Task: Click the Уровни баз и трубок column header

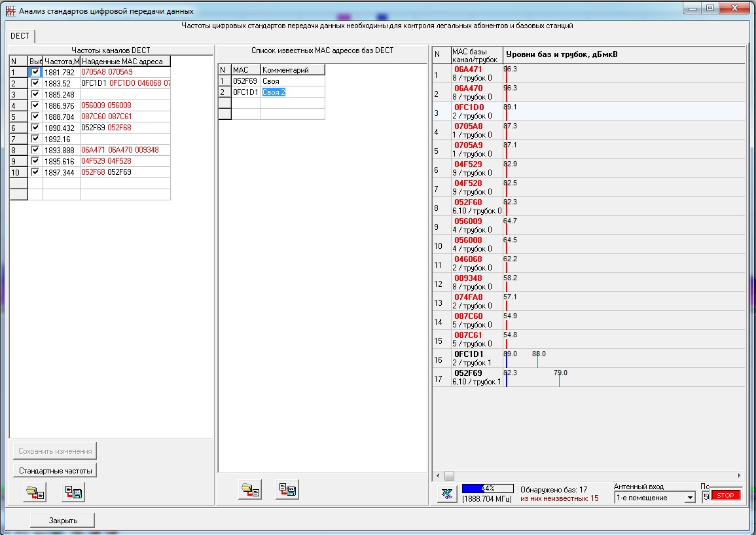Action: tap(624, 54)
